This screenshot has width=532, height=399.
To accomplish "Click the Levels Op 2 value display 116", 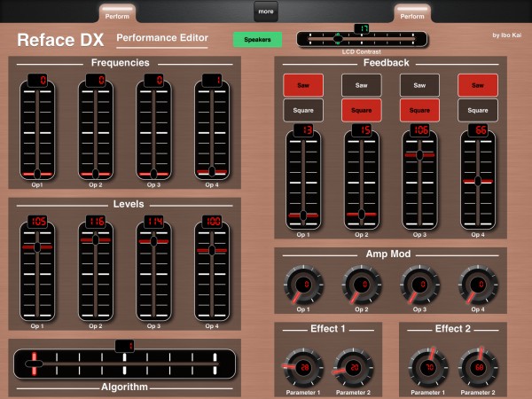I will [x=96, y=222].
